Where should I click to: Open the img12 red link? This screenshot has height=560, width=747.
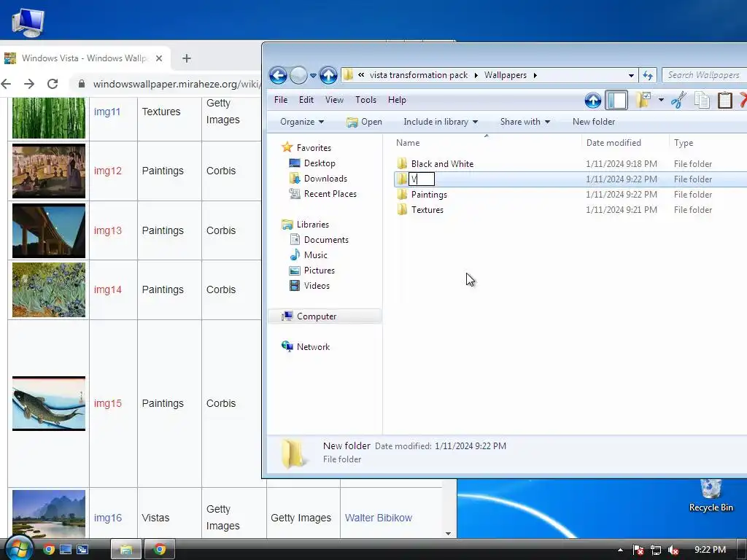click(108, 171)
